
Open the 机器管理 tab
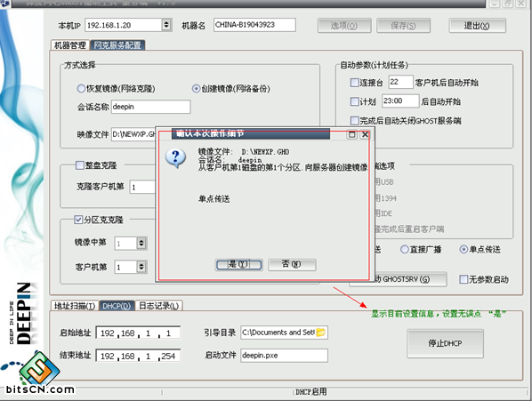click(x=70, y=45)
